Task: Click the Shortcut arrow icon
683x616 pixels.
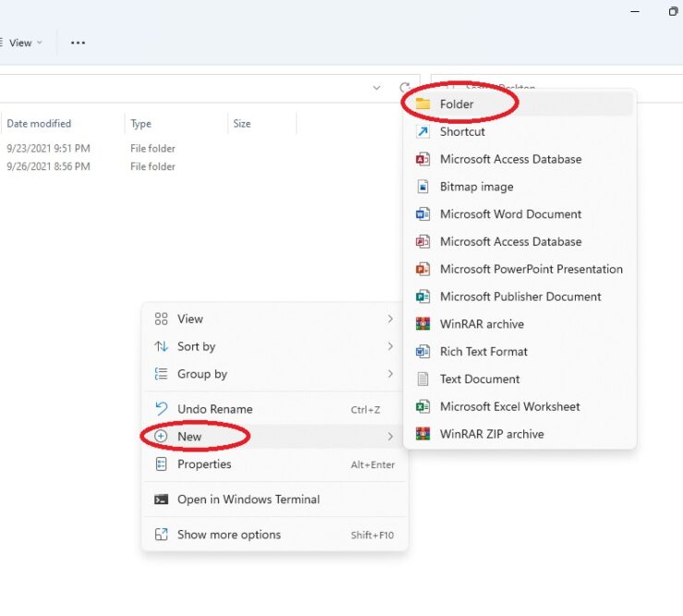Action: 423,131
